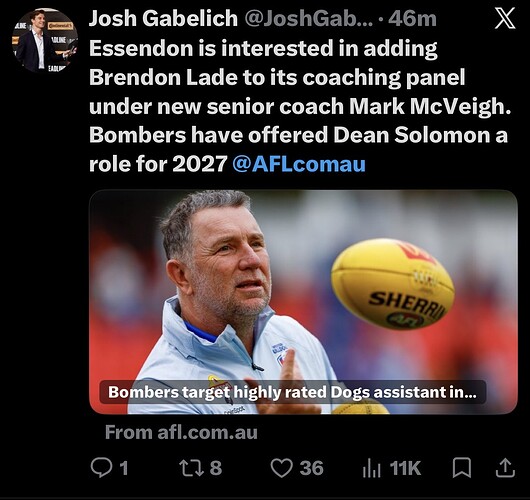
Task: Click the reply speech bubble icon
Action: 101,468
